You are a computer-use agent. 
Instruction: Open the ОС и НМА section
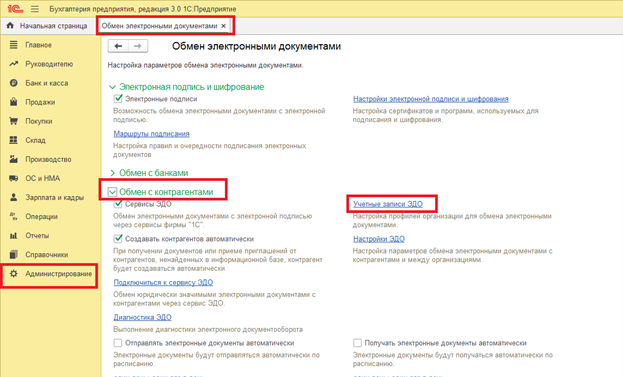43,178
